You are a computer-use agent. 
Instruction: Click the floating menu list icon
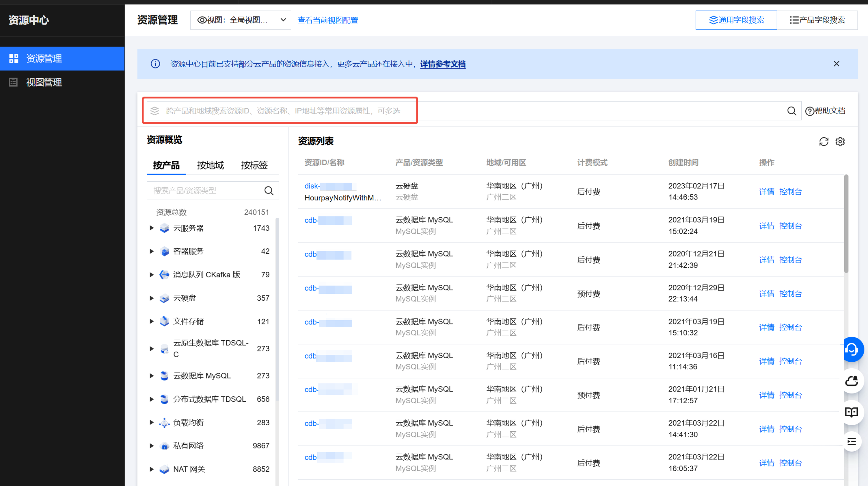click(852, 442)
